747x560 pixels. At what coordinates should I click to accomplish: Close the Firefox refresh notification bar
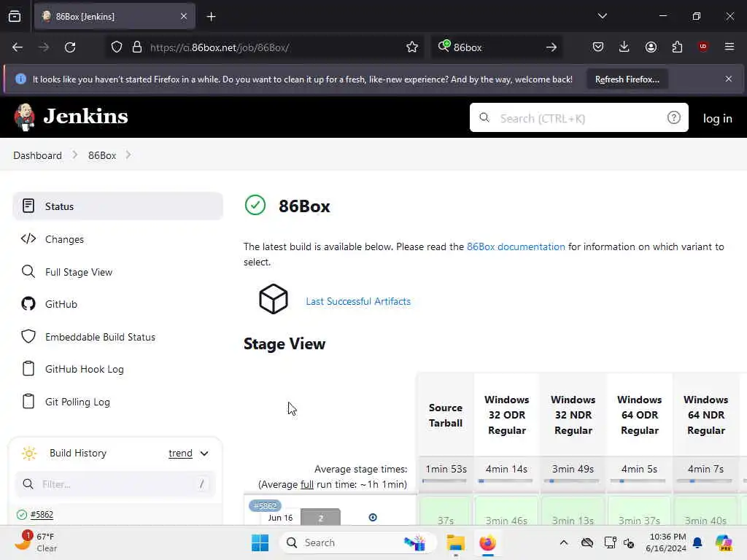coord(729,79)
